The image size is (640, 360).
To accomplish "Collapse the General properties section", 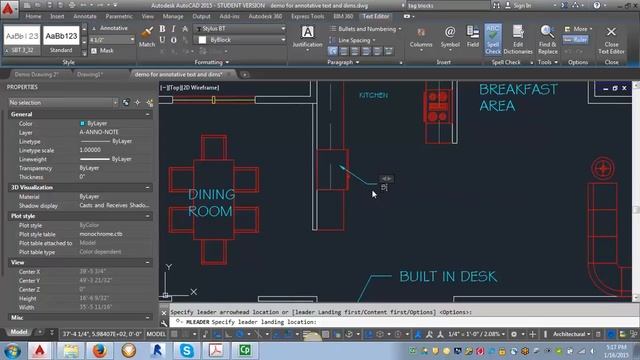I will [x=147, y=114].
